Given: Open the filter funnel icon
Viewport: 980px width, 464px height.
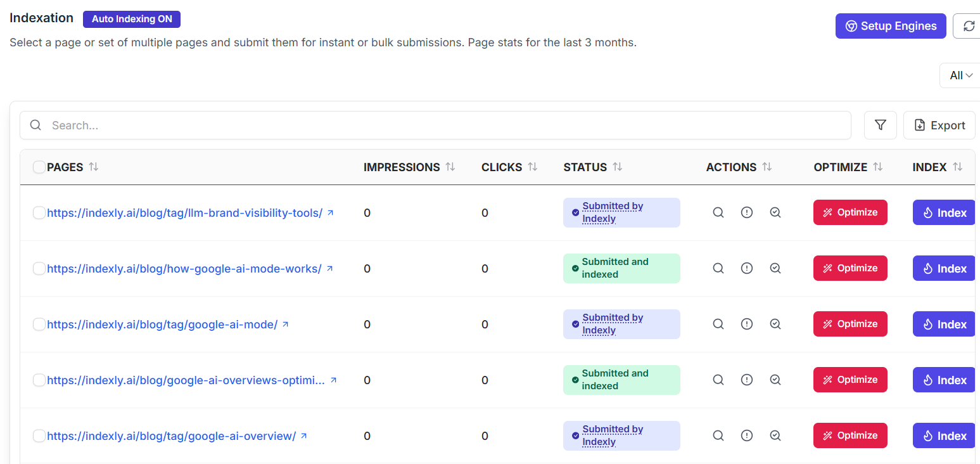Looking at the screenshot, I should coord(880,126).
